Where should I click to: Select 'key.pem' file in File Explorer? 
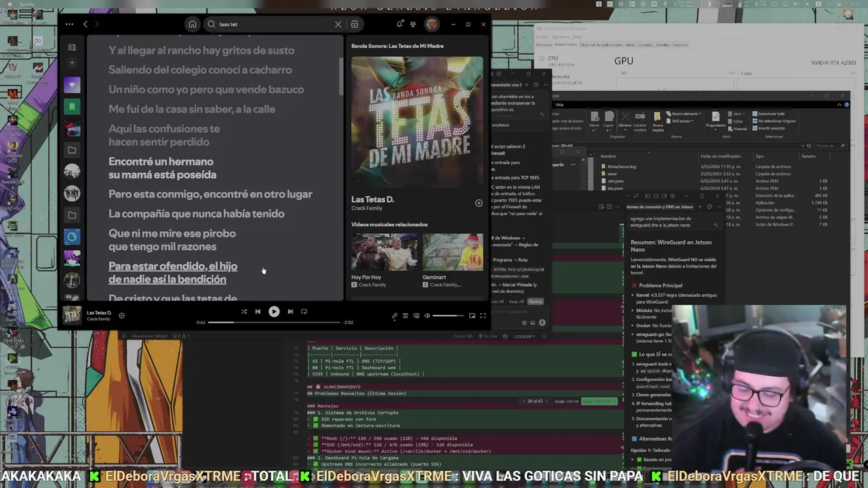(610, 188)
